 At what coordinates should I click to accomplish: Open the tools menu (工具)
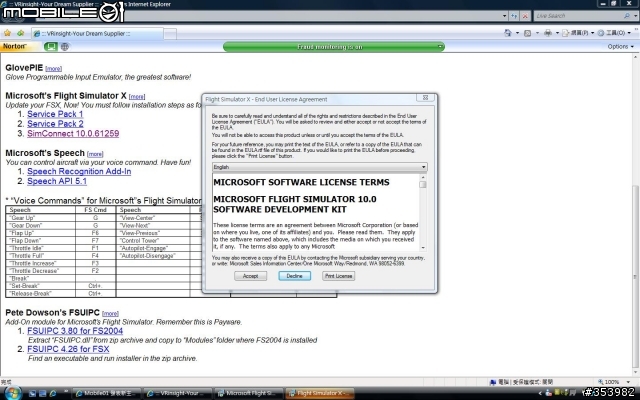pyautogui.click(x=611, y=33)
